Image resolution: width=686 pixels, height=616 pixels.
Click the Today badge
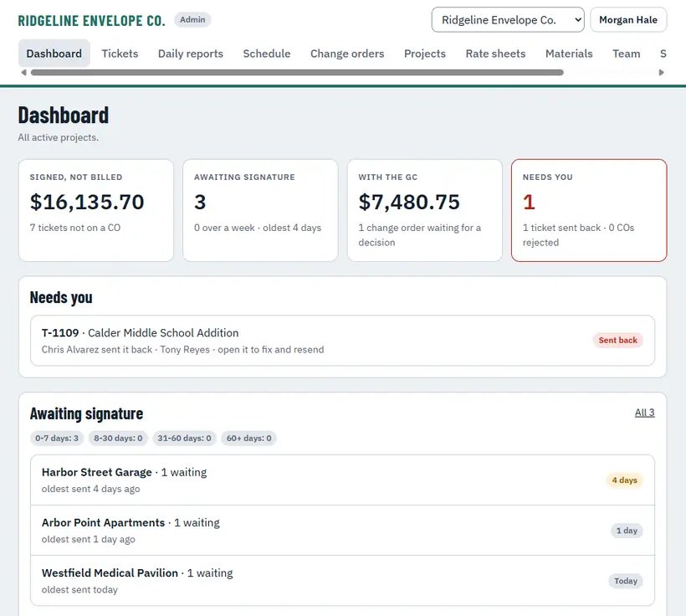(x=626, y=581)
